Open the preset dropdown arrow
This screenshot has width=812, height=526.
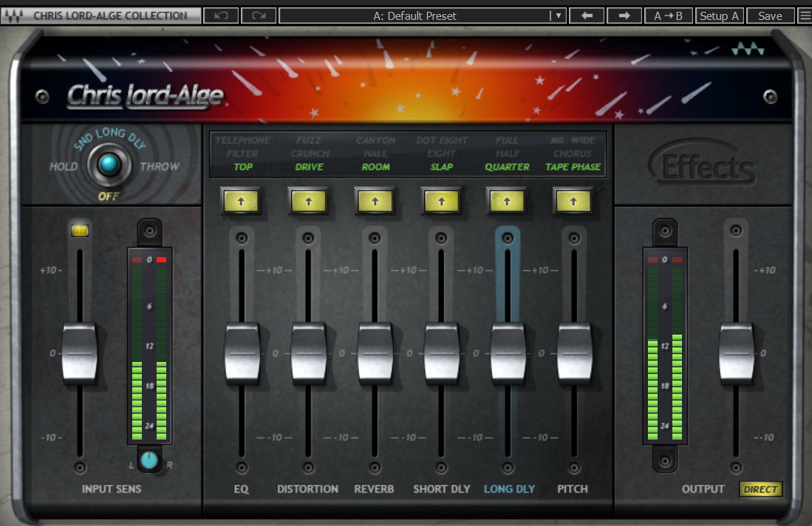pos(558,16)
